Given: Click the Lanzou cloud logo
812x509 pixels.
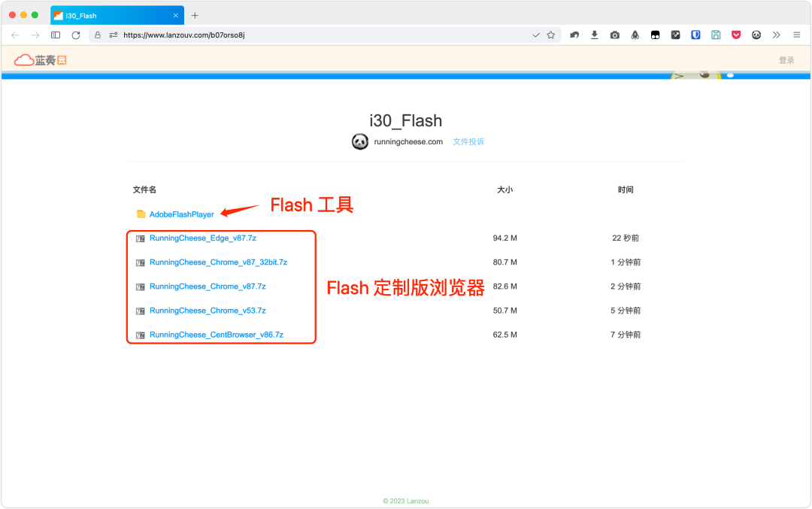Looking at the screenshot, I should coord(40,60).
